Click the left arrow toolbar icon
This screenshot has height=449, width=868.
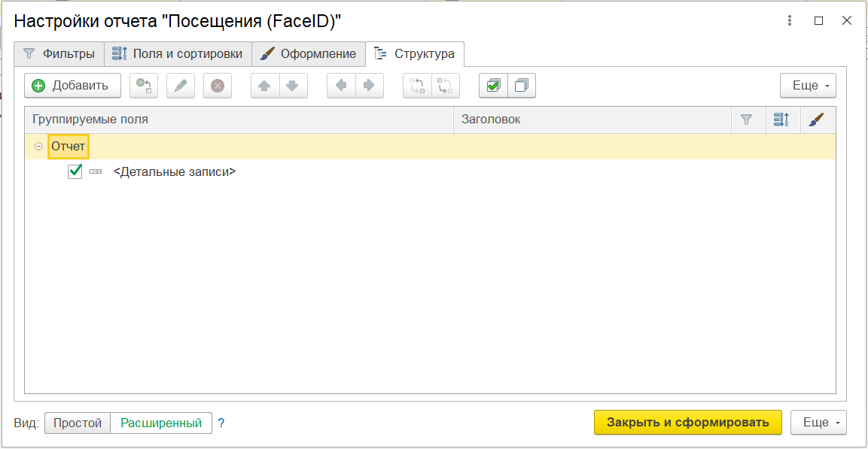[x=341, y=86]
